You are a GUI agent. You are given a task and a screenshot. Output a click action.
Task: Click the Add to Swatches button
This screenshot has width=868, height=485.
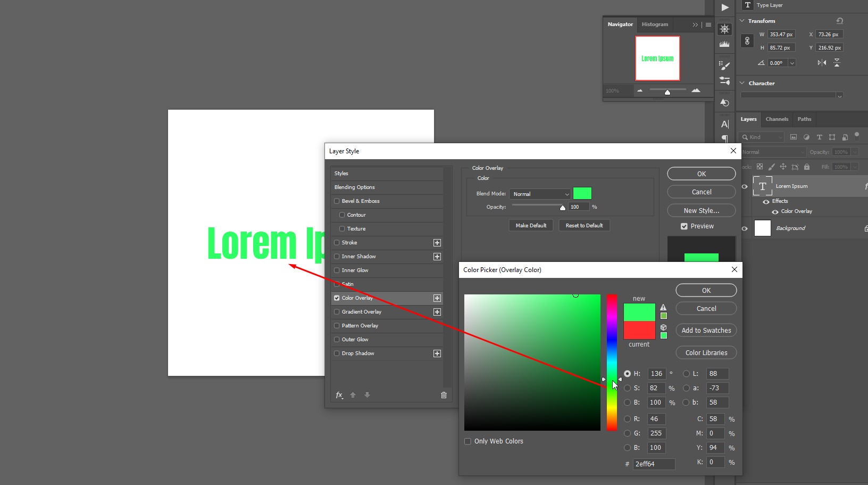[706, 331]
